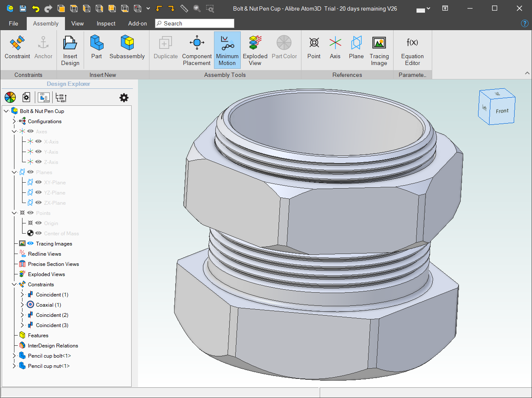
Task: Activate the Exploded View tool
Action: tap(255, 47)
